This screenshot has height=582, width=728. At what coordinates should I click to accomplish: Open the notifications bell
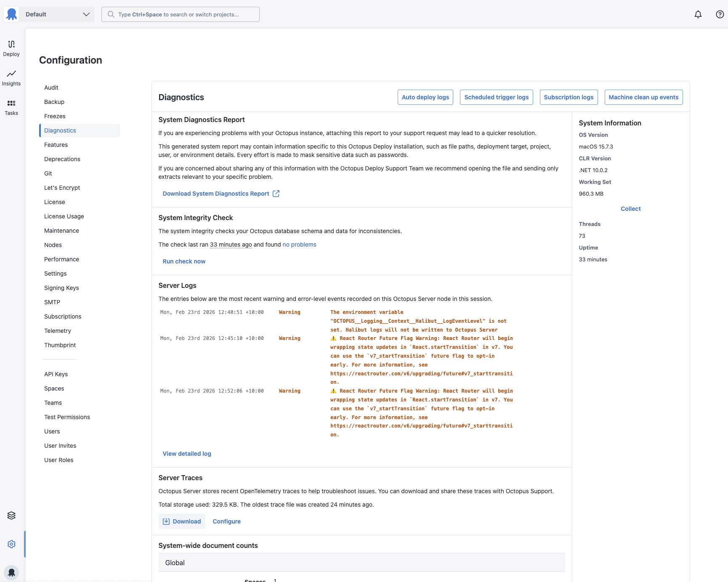(698, 14)
